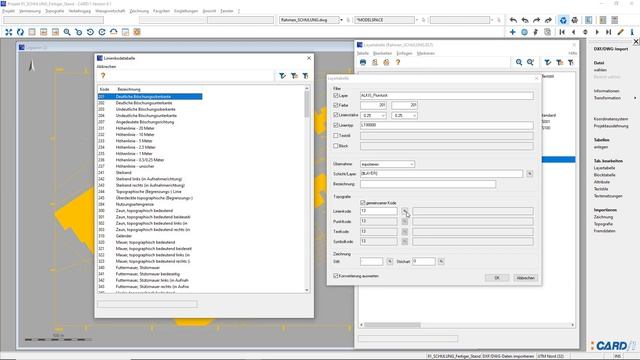Click the magnifier search icon in Layertabelle toolbar
This screenshot has width=640, height=360.
tap(519, 62)
